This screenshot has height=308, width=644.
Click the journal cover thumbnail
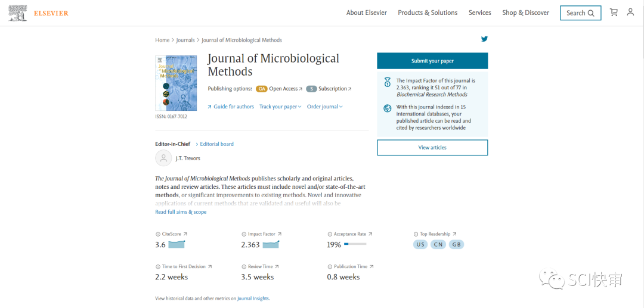coord(176,83)
